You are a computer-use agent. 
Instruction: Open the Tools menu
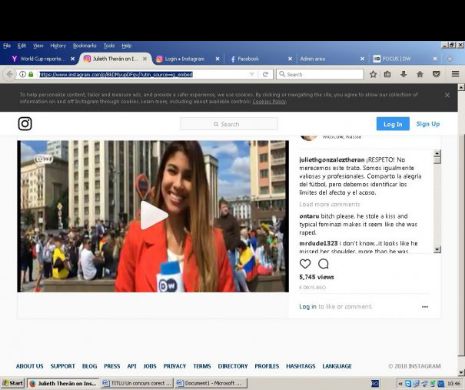(109, 46)
